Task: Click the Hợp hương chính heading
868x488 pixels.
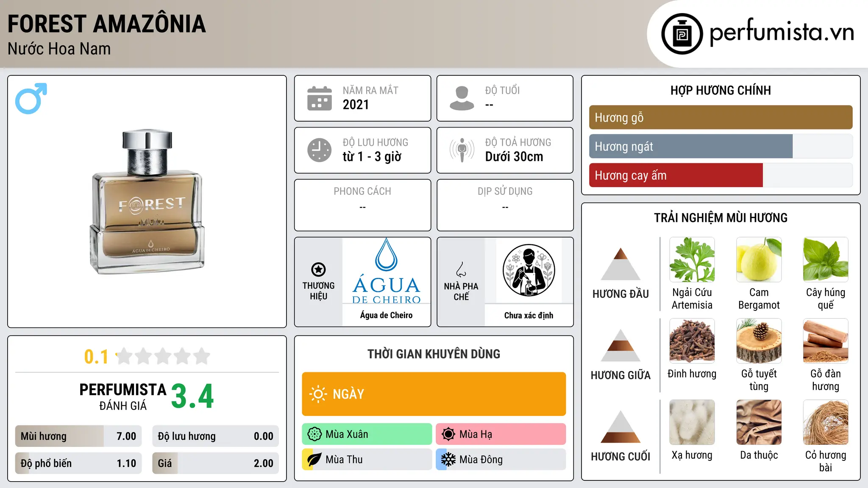Action: pyautogui.click(x=721, y=90)
